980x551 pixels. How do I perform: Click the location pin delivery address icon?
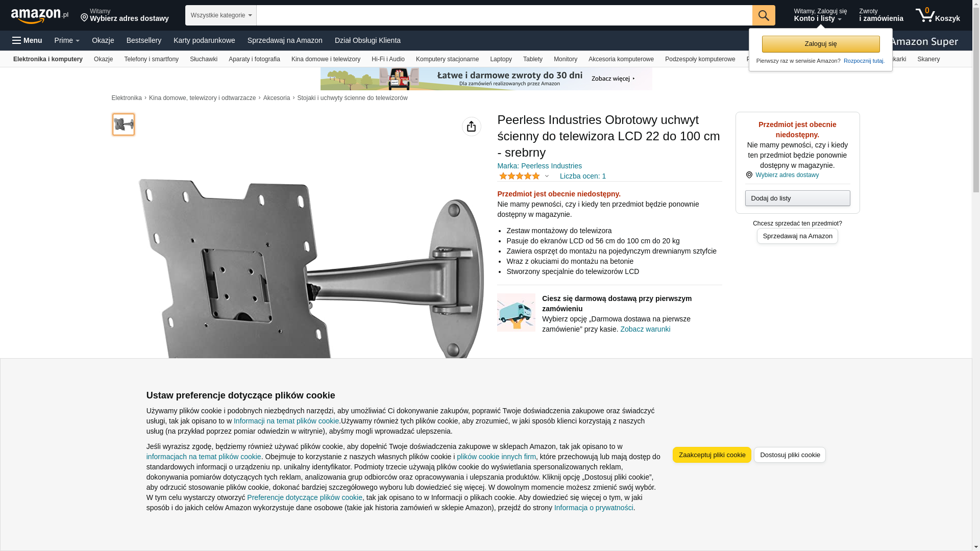click(84, 18)
